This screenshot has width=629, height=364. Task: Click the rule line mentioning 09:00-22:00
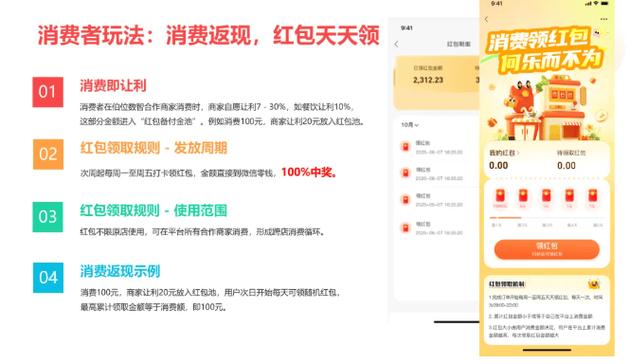[546, 301]
